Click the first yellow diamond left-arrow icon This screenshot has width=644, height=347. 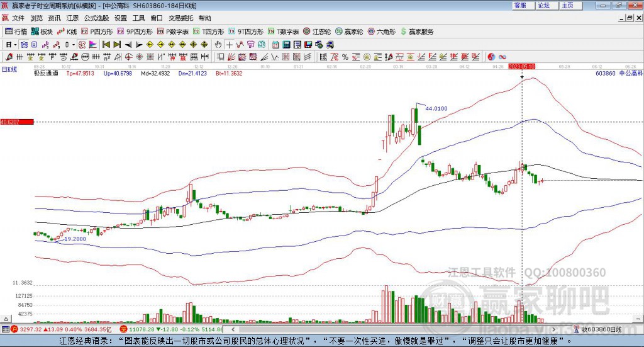[150, 45]
